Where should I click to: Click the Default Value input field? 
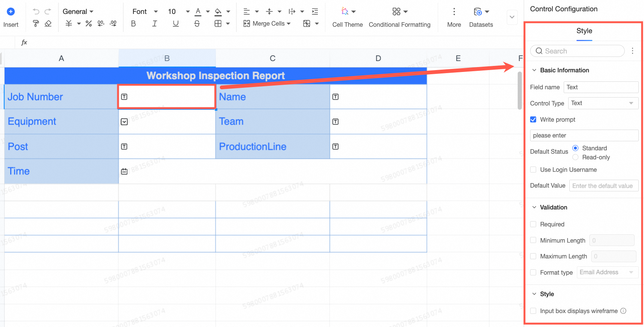[604, 186]
